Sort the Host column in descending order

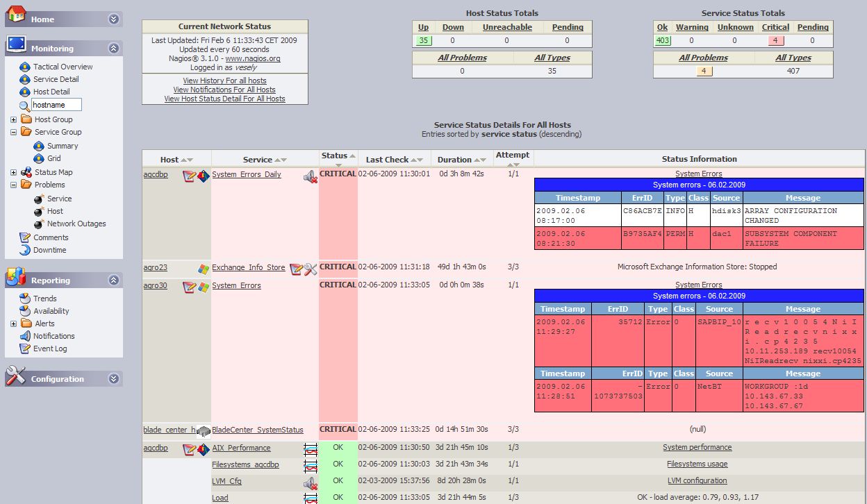pyautogui.click(x=190, y=160)
